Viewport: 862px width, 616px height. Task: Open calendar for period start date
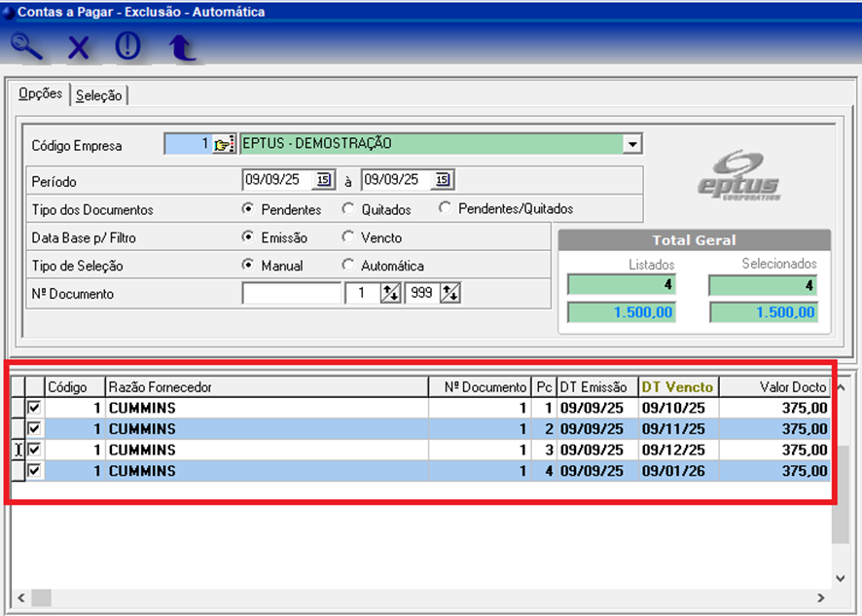point(322,180)
